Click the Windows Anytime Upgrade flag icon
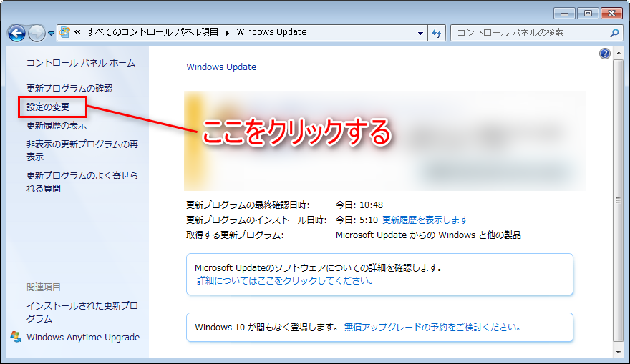Screen dimensions: 630x364 tap(16, 337)
